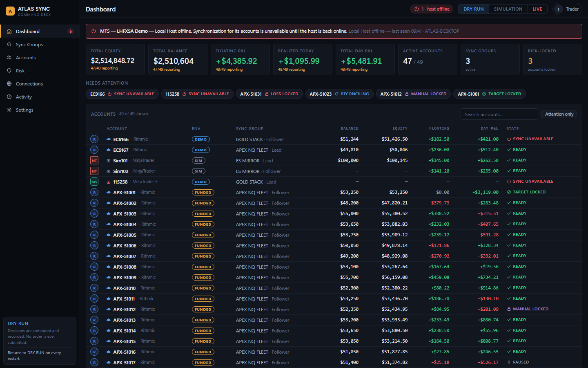
Task: Sort by BALANCE column header
Action: pyautogui.click(x=350, y=128)
